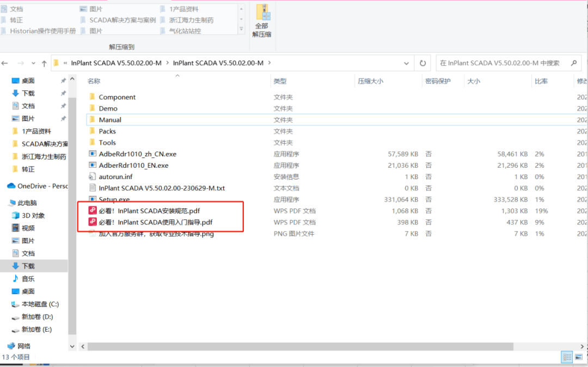
Task: Move extract destinations gallery up one row
Action: pyautogui.click(x=242, y=9)
